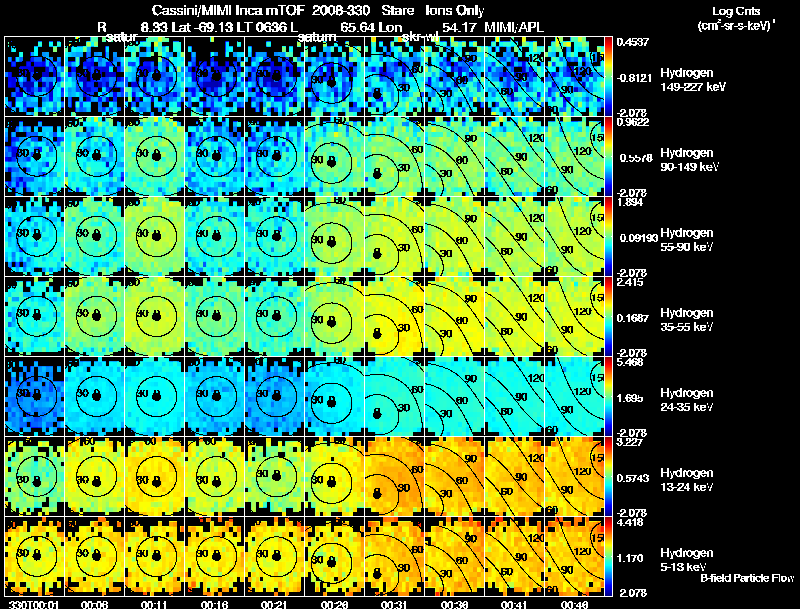Click the color bar beside Hydrogen 13-24 keV
The height and width of the screenshot is (609, 800).
click(x=608, y=477)
